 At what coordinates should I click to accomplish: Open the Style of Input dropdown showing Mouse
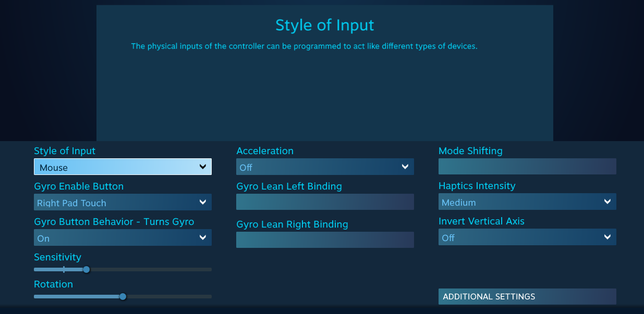[123, 167]
